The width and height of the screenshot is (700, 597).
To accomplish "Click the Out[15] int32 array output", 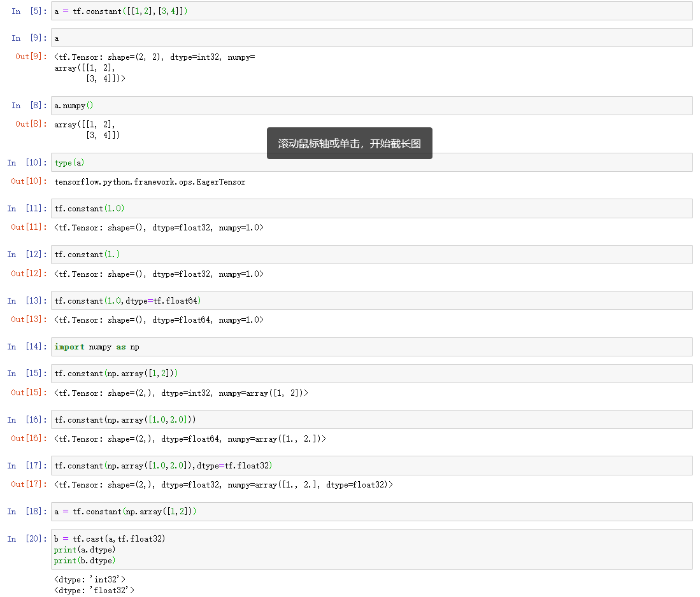I will click(x=182, y=393).
